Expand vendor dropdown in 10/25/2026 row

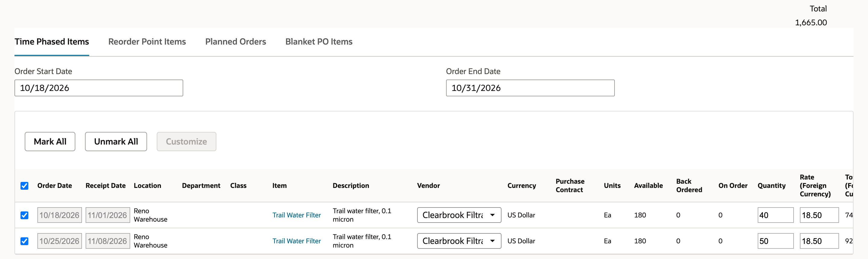coord(459,241)
